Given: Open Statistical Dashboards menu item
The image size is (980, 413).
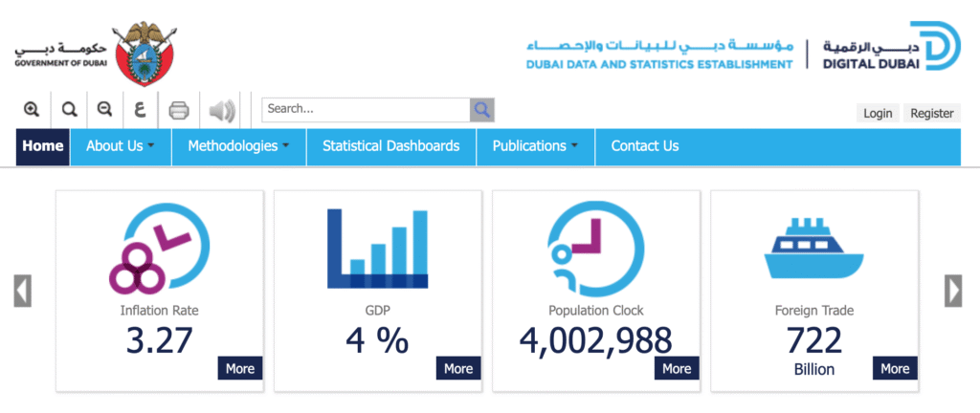Looking at the screenshot, I should click(390, 146).
